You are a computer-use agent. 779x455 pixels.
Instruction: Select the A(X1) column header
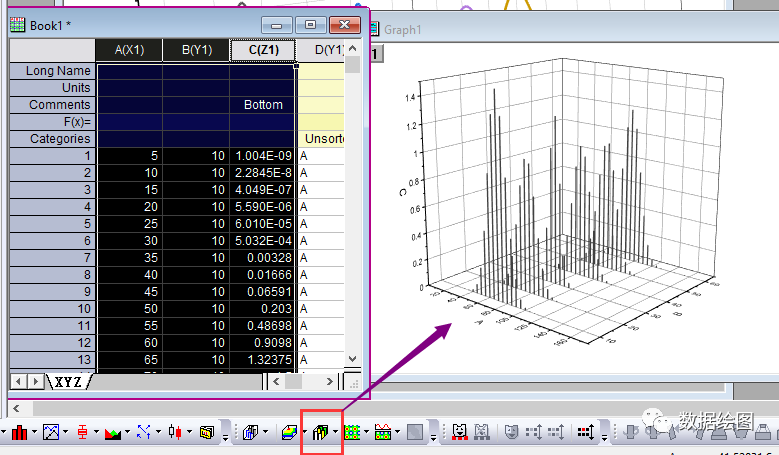coord(129,50)
